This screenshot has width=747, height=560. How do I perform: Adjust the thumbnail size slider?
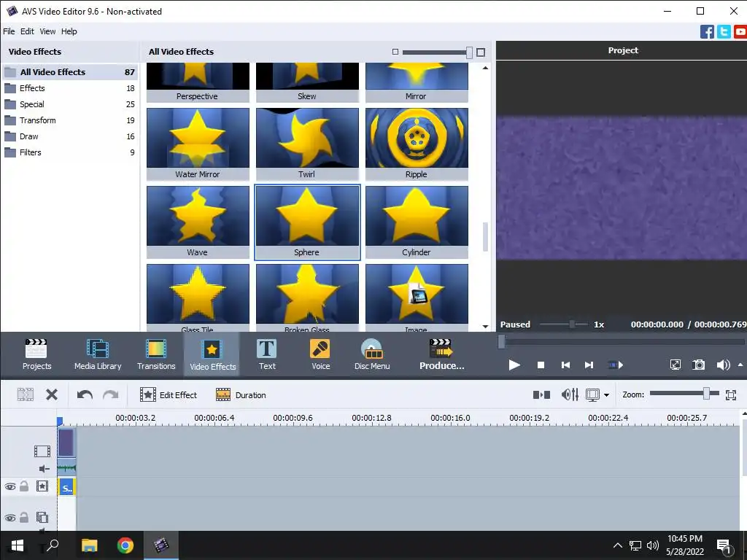[469, 52]
